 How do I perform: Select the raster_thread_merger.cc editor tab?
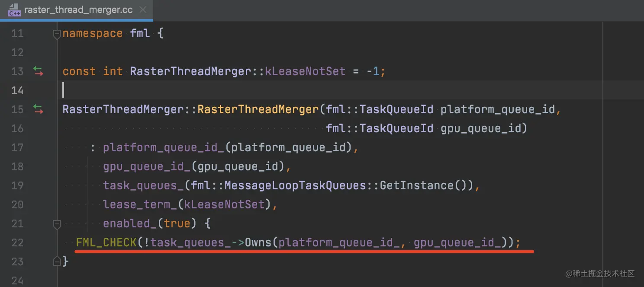(x=77, y=10)
